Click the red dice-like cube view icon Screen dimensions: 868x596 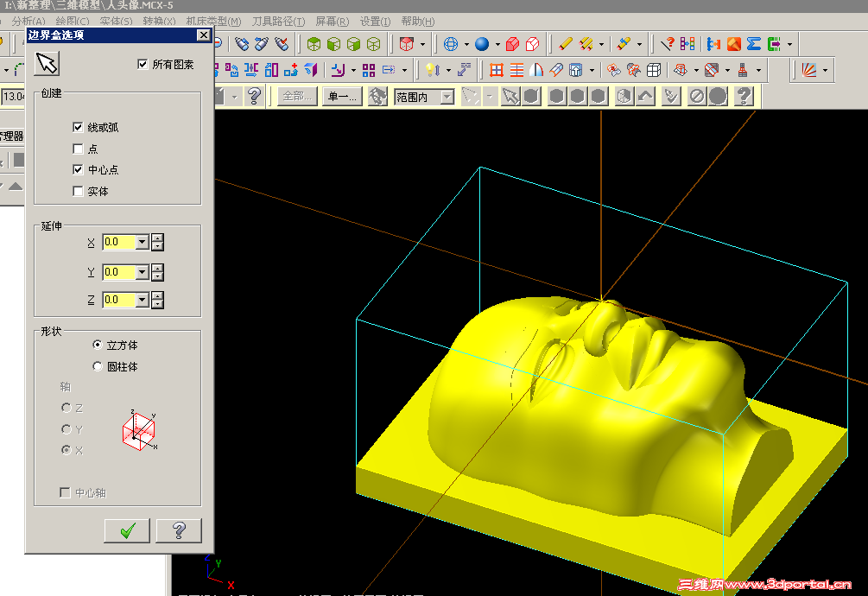pyautogui.click(x=407, y=44)
